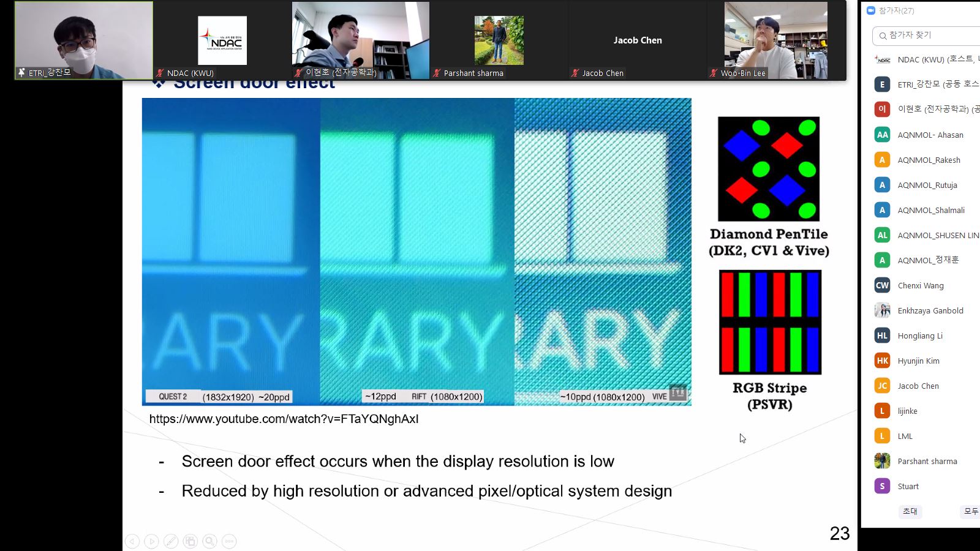Click the HK avatar for Hyunjin Kim
This screenshot has width=980, height=551.
(x=882, y=361)
